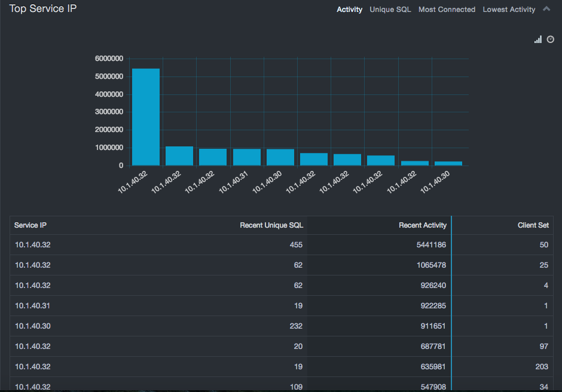Click Recent Activity value 5441186
562x392 pixels.
(x=431, y=245)
